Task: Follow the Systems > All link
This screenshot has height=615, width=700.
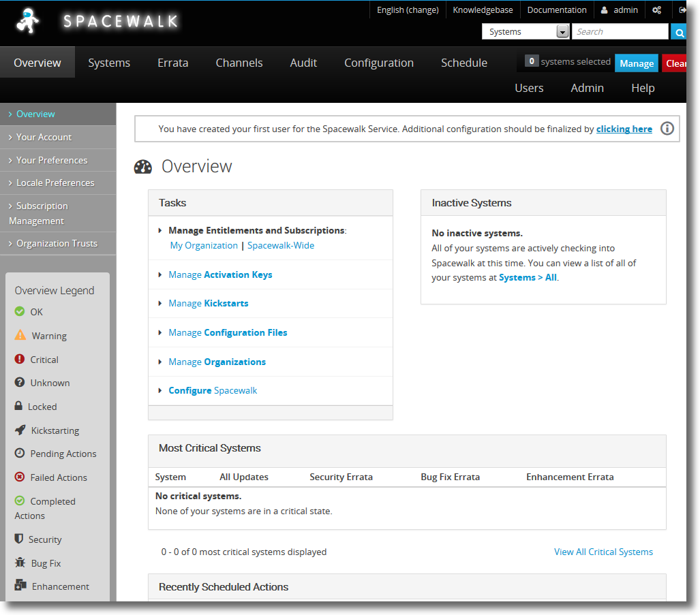Action: click(528, 277)
